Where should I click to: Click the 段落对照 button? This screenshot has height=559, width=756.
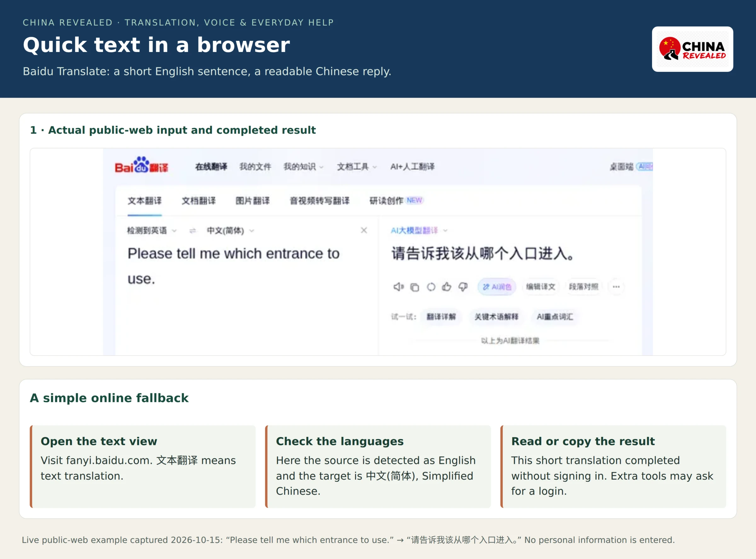coord(583,287)
